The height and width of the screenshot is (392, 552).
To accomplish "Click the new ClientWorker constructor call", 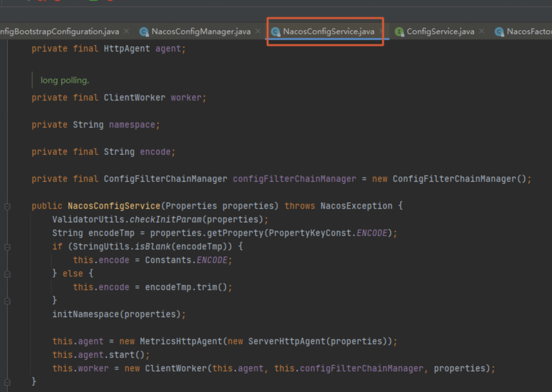I will click(x=176, y=368).
